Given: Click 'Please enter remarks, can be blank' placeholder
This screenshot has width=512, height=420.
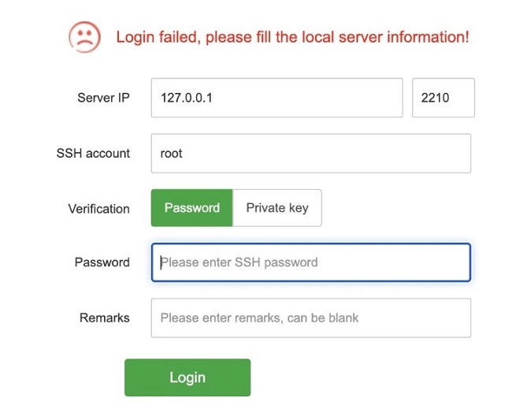Looking at the screenshot, I should [x=259, y=318].
